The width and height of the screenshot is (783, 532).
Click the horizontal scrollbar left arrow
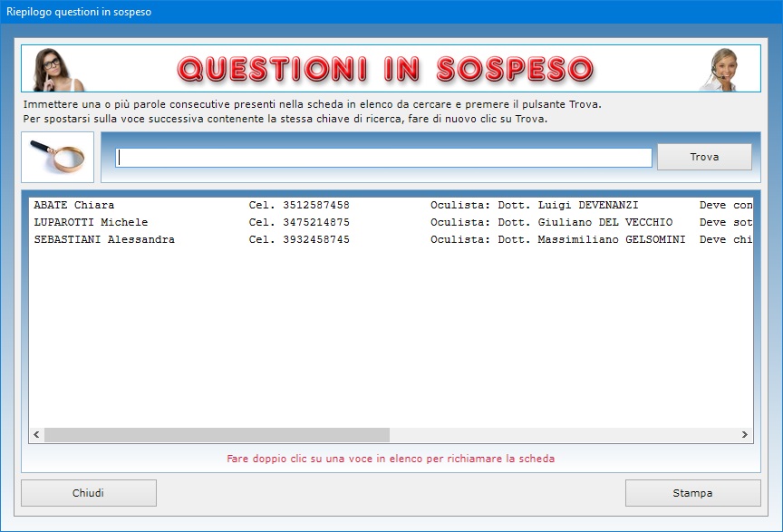coord(36,435)
